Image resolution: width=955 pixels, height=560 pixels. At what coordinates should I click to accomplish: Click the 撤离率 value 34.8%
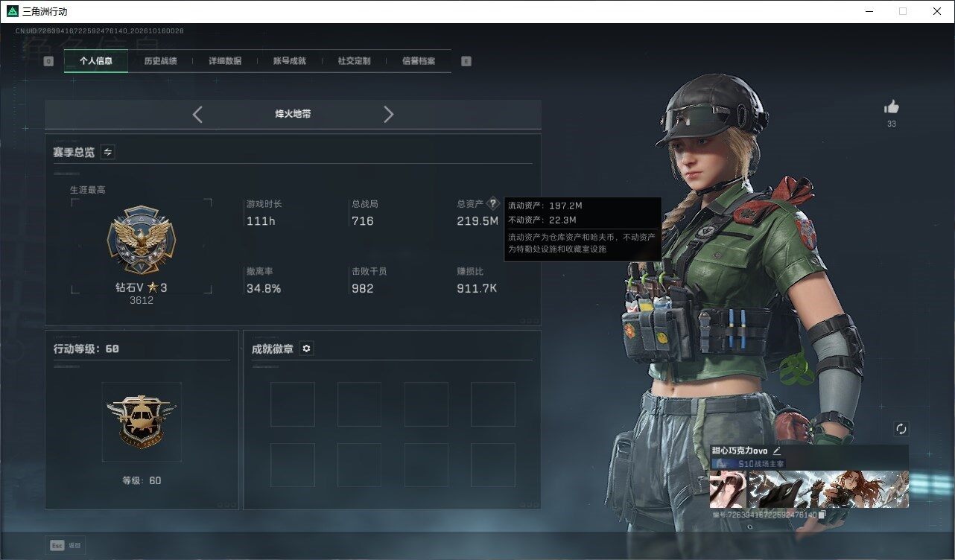[264, 288]
